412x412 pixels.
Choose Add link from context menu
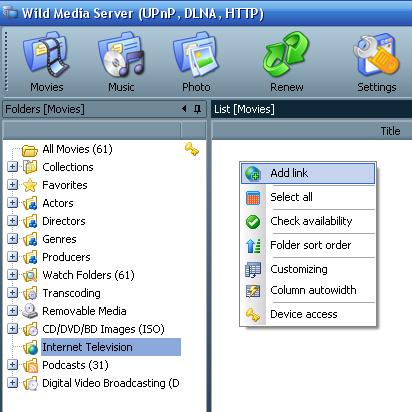pyautogui.click(x=308, y=173)
